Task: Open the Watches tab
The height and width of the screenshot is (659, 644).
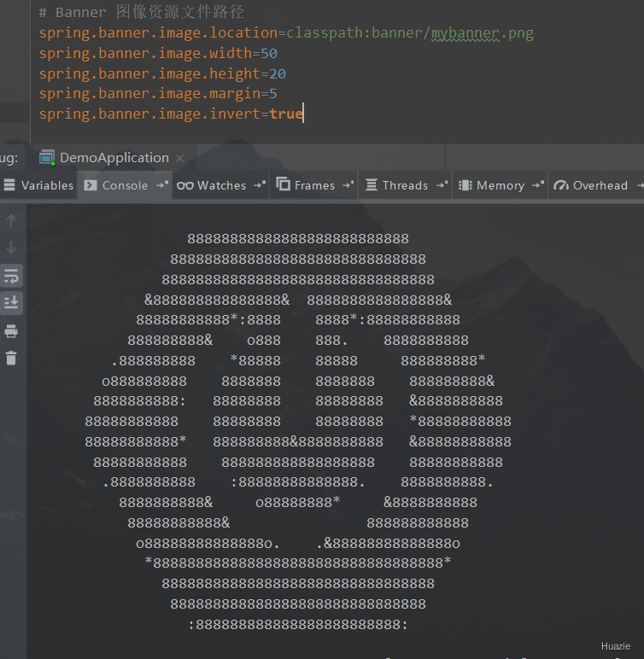Action: pos(221,185)
